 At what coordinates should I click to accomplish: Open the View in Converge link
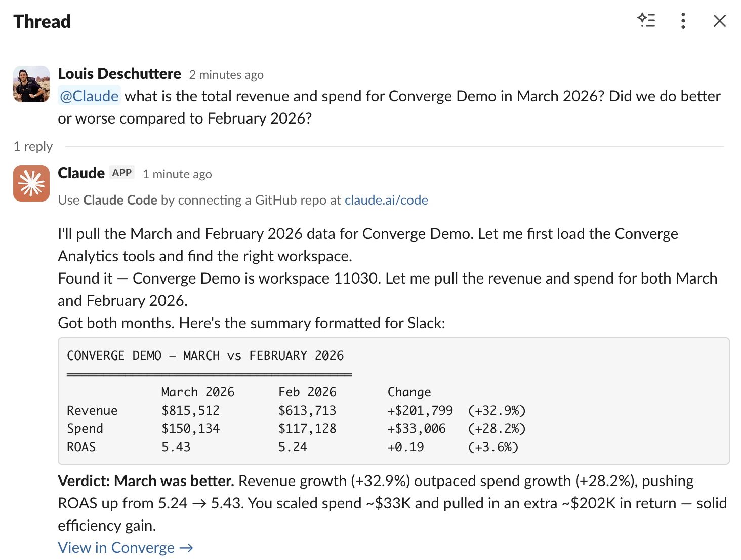click(126, 548)
